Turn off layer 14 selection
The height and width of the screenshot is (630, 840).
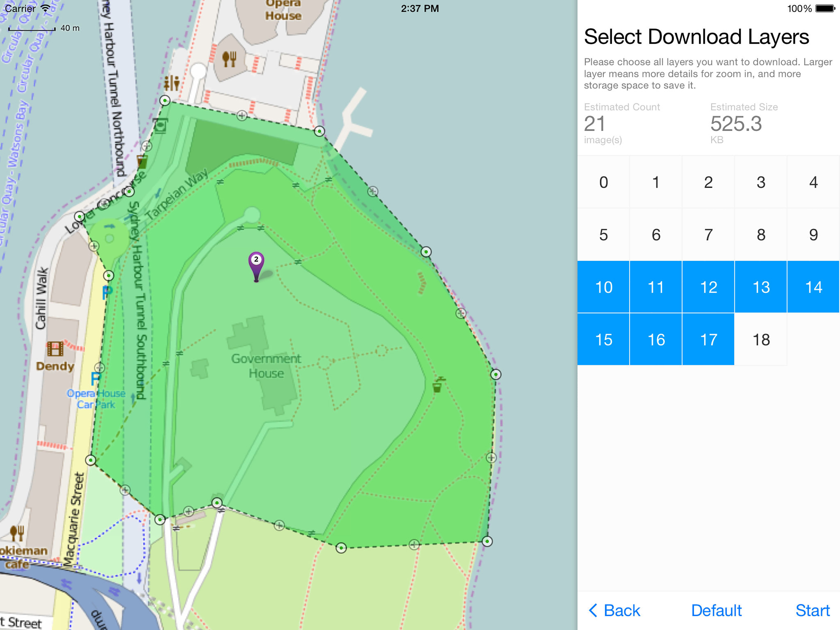pos(813,287)
